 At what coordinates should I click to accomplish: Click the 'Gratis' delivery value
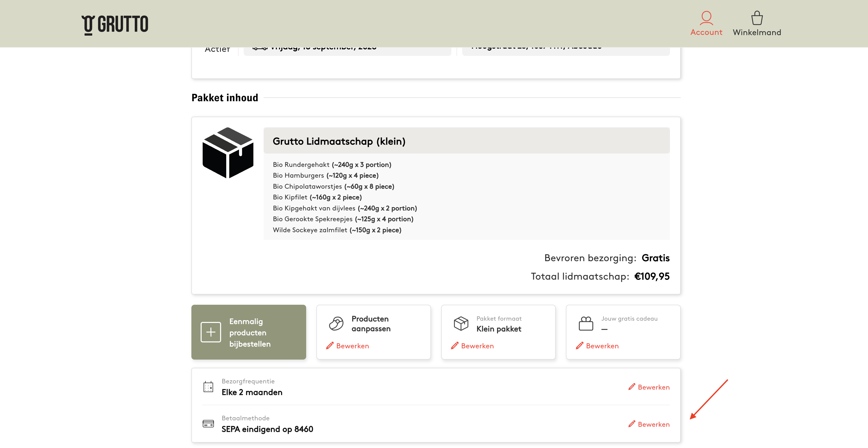[x=655, y=258]
